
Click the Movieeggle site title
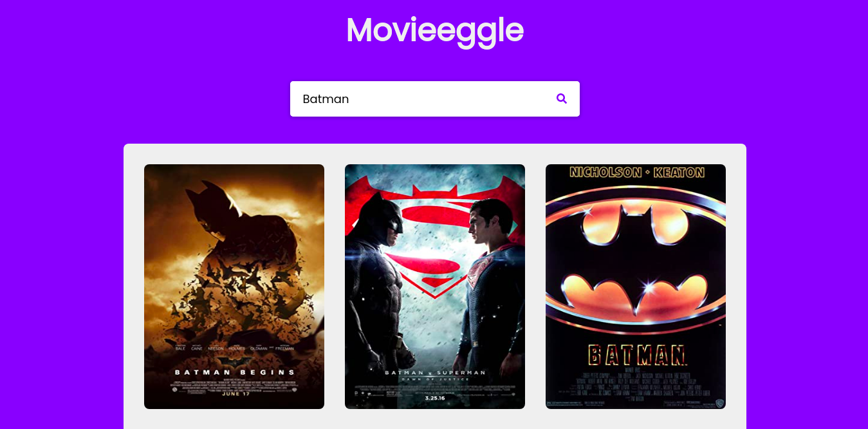435,30
